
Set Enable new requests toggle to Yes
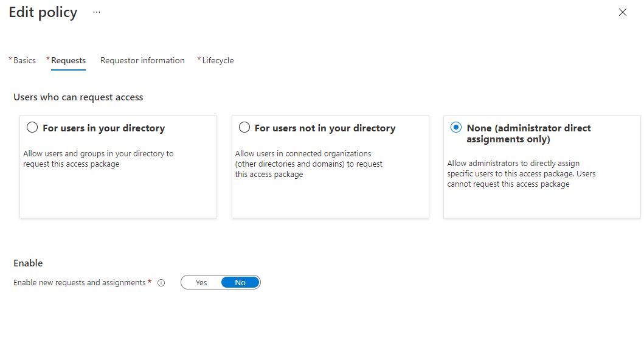201,282
